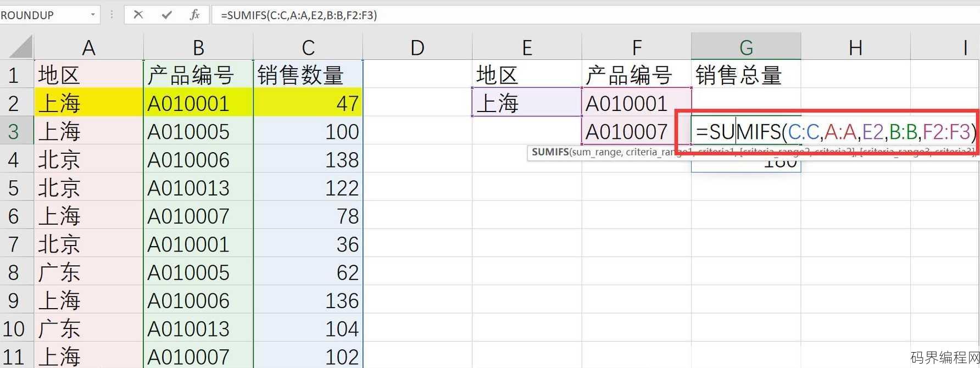Open the Insert Function fx dialog
The height and width of the screenshot is (368, 980).
pos(194,15)
